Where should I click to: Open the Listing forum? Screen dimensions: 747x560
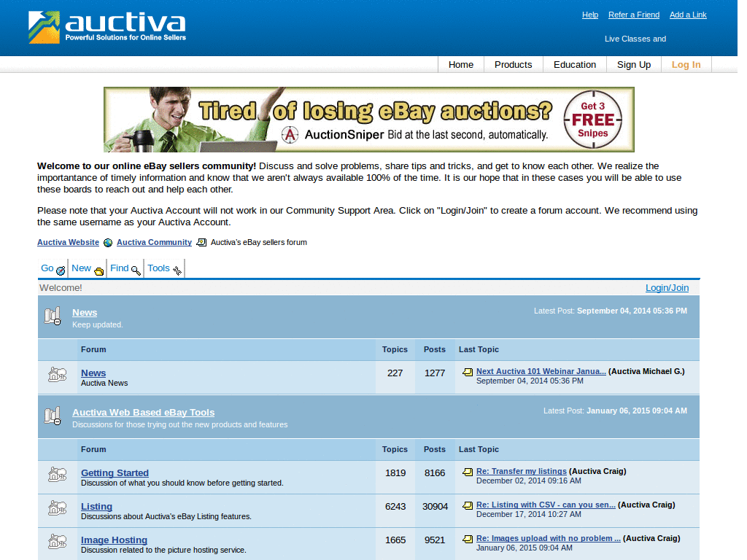click(97, 507)
